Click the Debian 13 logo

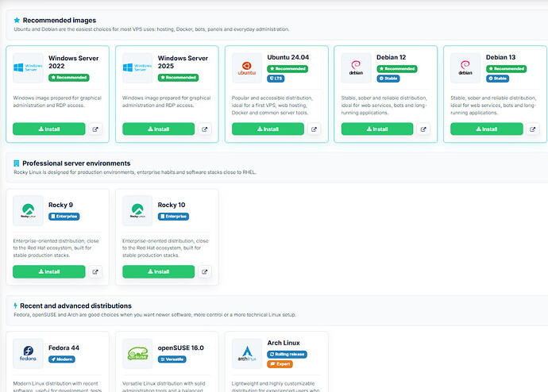click(465, 67)
